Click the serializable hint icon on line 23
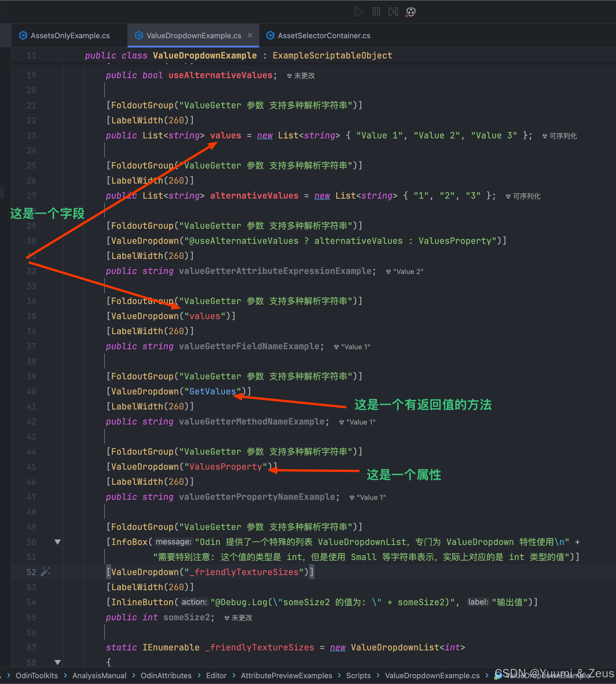Image resolution: width=616 pixels, height=684 pixels. pyautogui.click(x=544, y=136)
